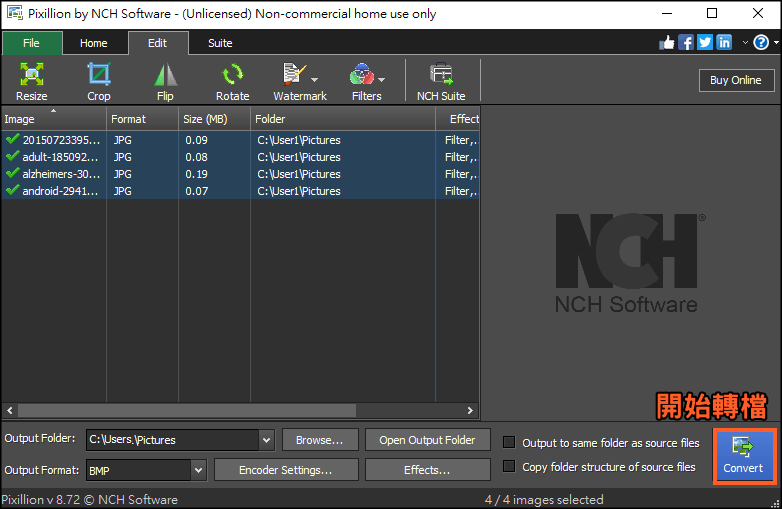Select the Crop tool
782x509 pixels.
99,81
